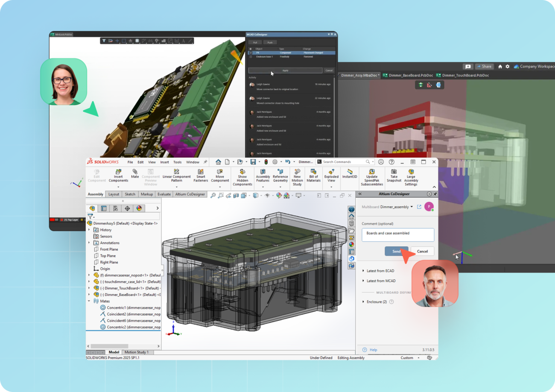This screenshot has width=555, height=392.
Task: Click the Send button in CoDesigner panel
Action: [x=396, y=251]
